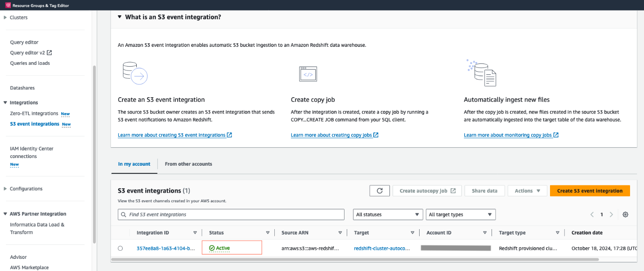The image size is (644, 271).
Task: Click Create autocopy job button
Action: click(427, 191)
